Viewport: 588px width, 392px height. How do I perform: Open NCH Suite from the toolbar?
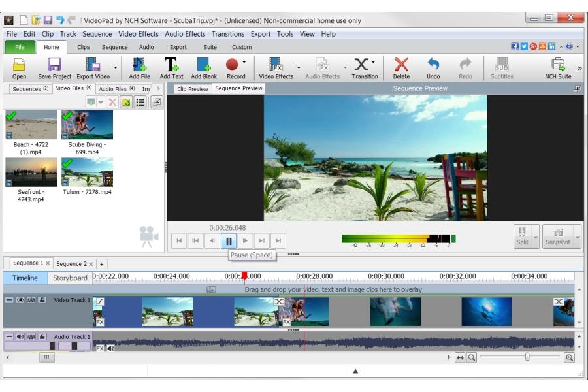[x=558, y=65]
